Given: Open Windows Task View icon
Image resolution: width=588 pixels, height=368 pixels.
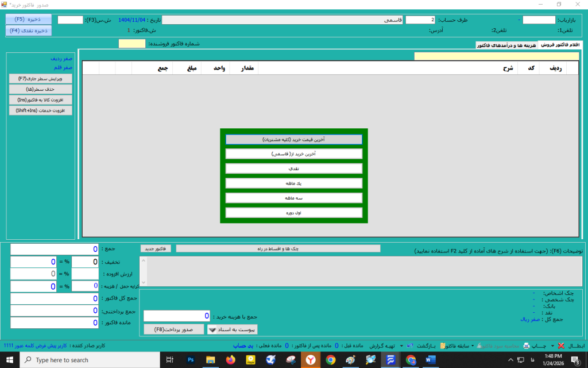Looking at the screenshot, I should click(169, 360).
